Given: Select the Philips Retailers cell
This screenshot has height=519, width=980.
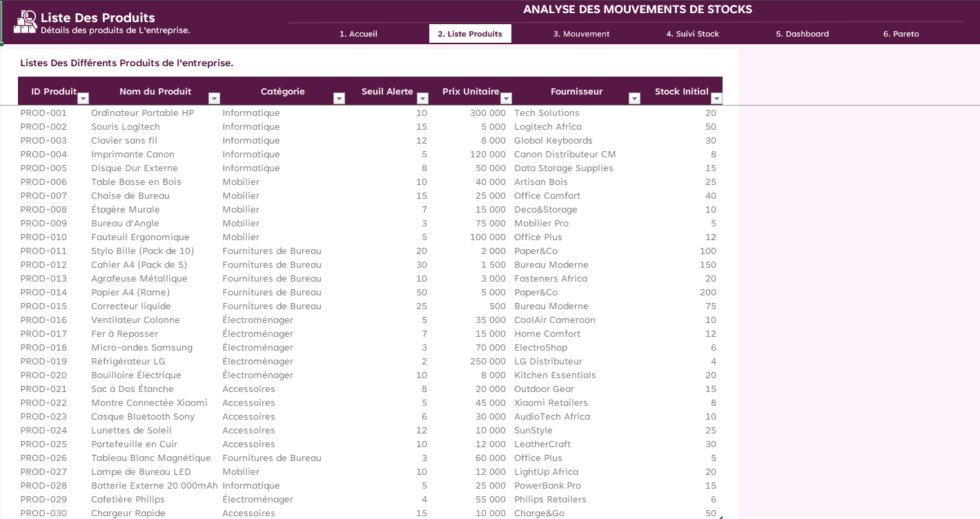Looking at the screenshot, I should pos(576,499).
